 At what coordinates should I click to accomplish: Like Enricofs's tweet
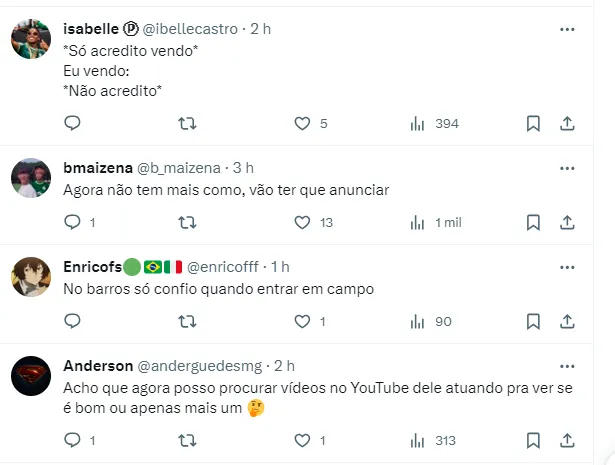(303, 321)
